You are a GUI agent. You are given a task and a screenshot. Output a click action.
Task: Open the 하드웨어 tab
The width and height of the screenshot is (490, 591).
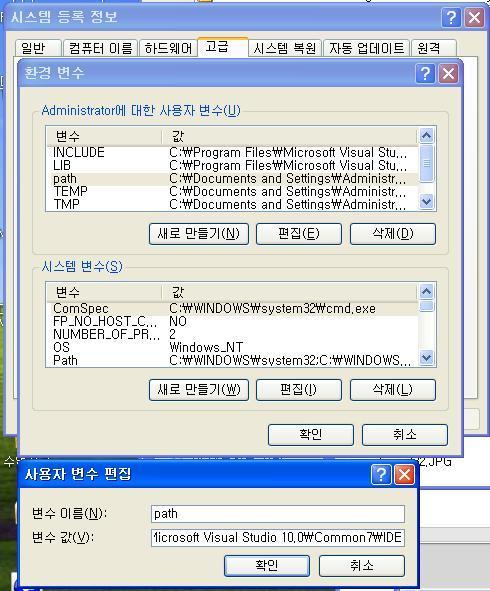point(168,48)
